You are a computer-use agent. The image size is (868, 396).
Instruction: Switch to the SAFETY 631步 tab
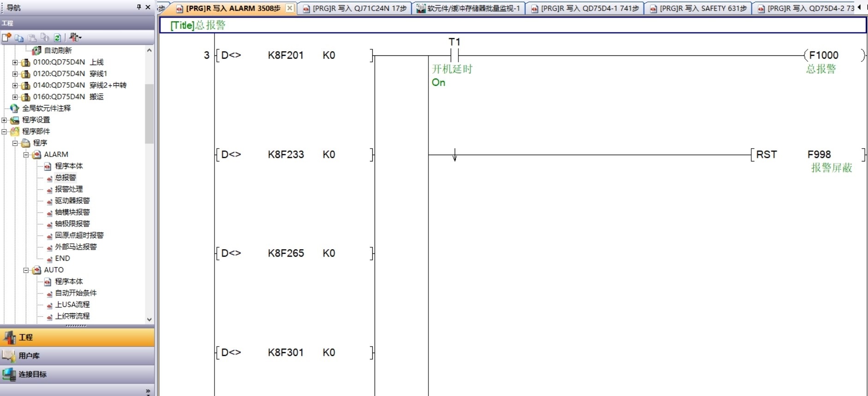(x=698, y=8)
